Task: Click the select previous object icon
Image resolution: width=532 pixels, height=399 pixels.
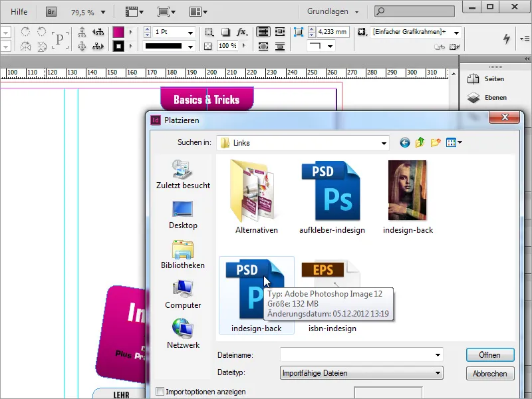Action: tap(98, 32)
